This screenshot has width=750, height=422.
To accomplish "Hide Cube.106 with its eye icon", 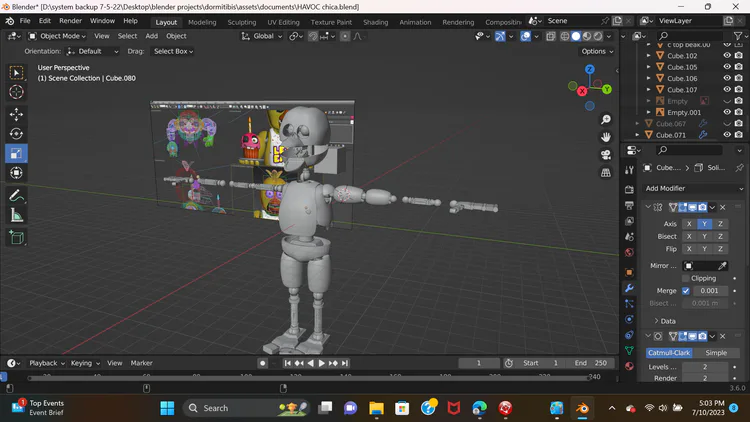I will click(727, 78).
